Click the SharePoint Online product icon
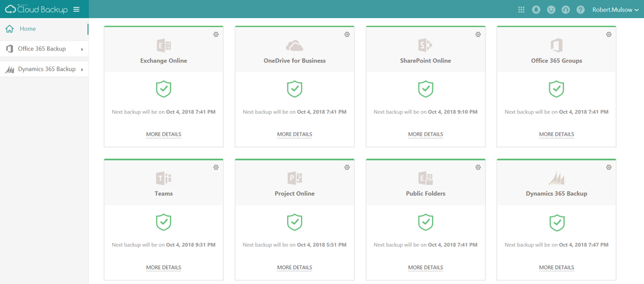Image resolution: width=644 pixels, height=284 pixels. click(425, 45)
